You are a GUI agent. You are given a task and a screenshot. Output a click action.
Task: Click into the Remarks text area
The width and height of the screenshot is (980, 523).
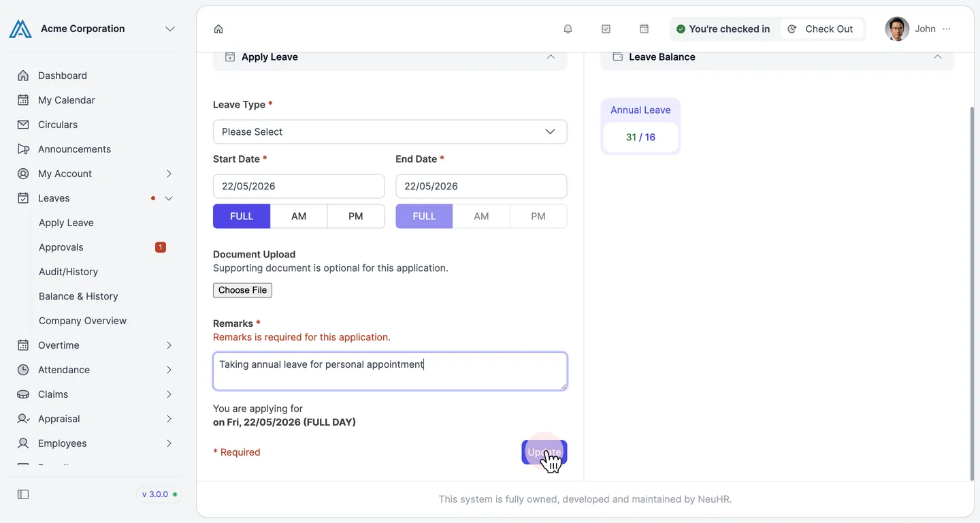(x=390, y=371)
